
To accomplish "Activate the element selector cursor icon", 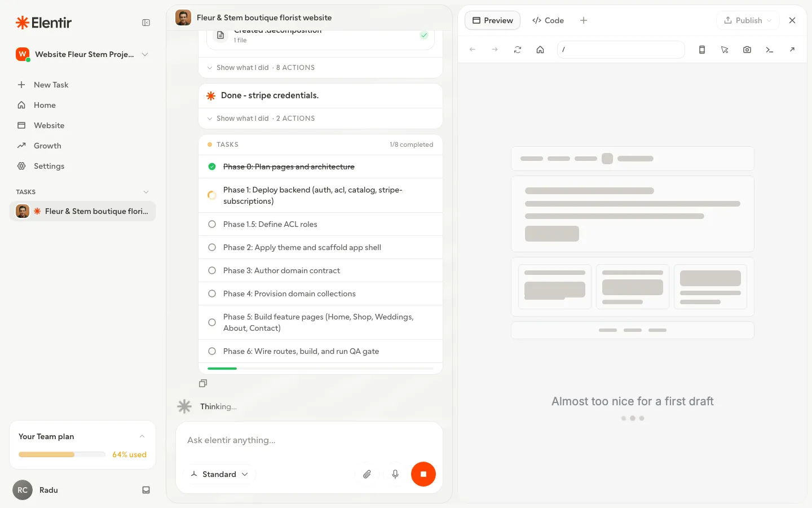I will tap(725, 50).
